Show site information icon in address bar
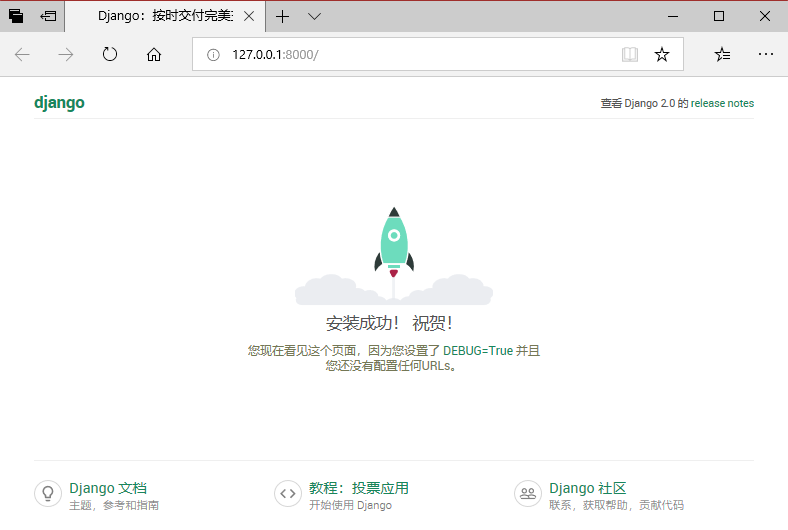 coord(213,55)
